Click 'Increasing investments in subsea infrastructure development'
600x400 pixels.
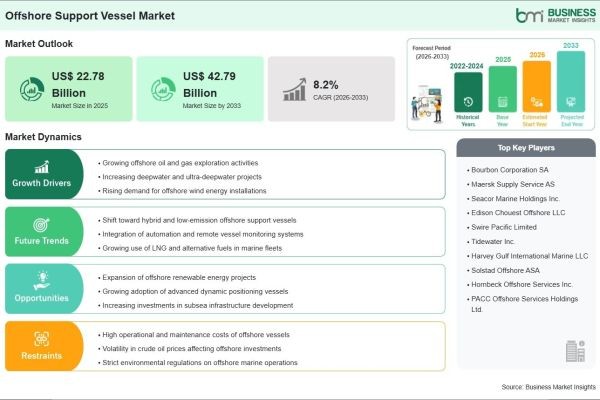pos(196,305)
